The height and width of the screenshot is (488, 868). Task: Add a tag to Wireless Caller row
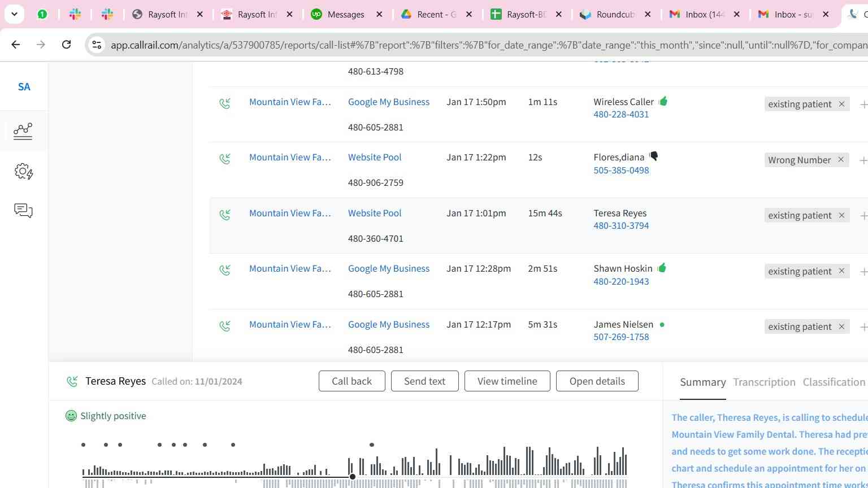[863, 104]
